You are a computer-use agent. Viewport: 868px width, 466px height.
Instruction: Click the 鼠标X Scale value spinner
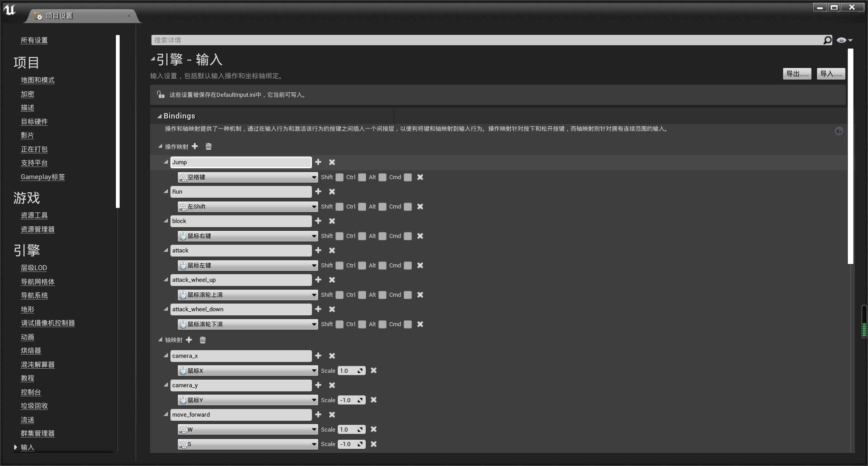[351, 371]
